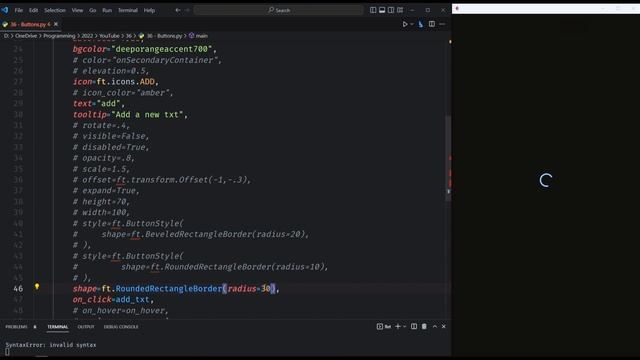The height and width of the screenshot is (360, 640).
Task: Click the blue debug/extension icon in editor toolbar
Action: [x=421, y=24]
